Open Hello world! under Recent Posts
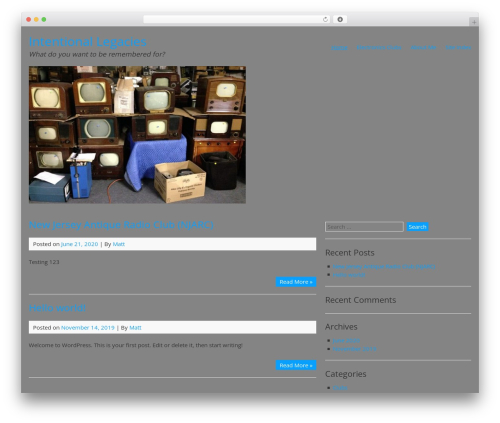Viewport: 500px width, 423px height. [x=349, y=275]
